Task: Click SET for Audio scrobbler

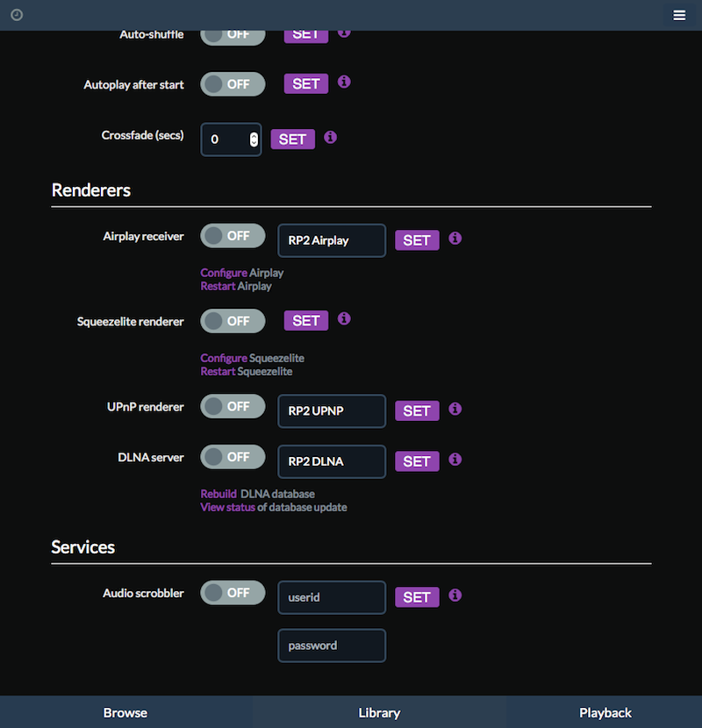Action: point(417,597)
